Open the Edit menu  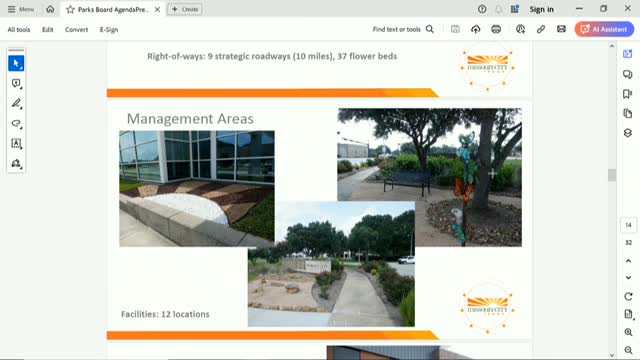tap(48, 29)
